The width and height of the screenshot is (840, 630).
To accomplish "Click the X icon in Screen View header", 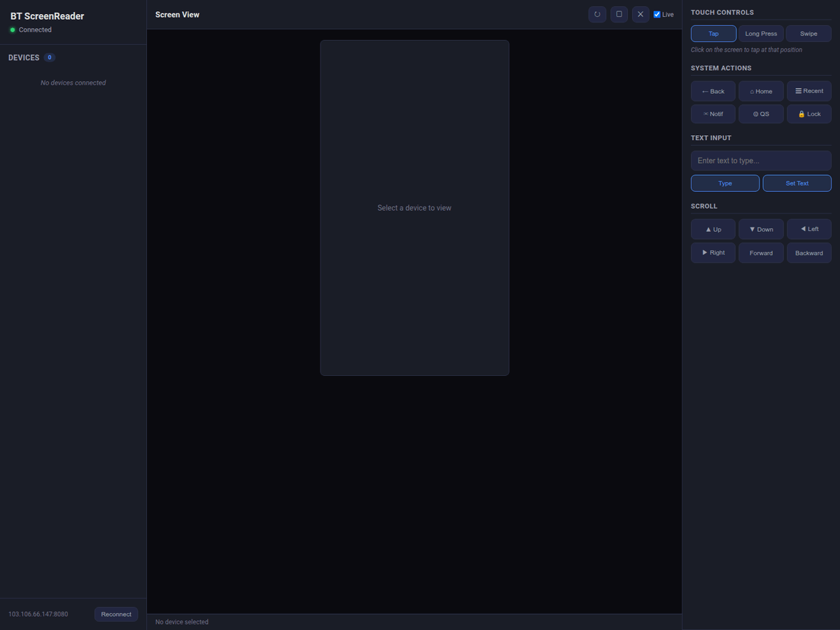I will tap(640, 14).
